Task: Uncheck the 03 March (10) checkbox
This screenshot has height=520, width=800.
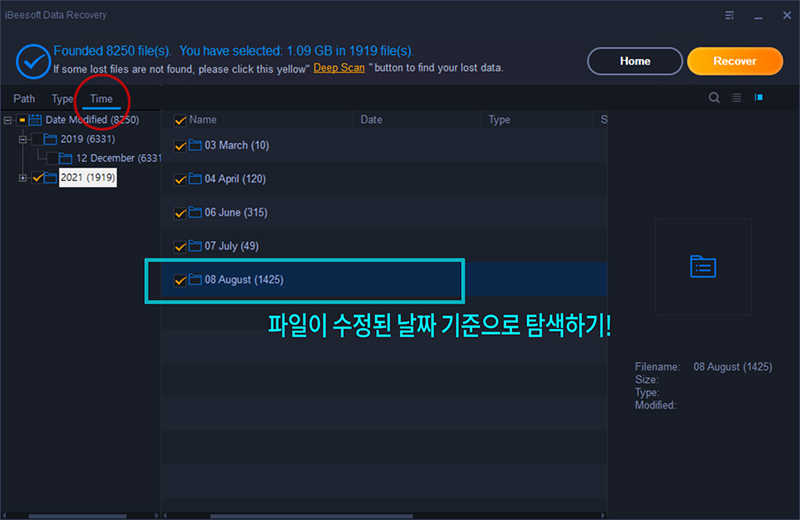Action: point(180,146)
